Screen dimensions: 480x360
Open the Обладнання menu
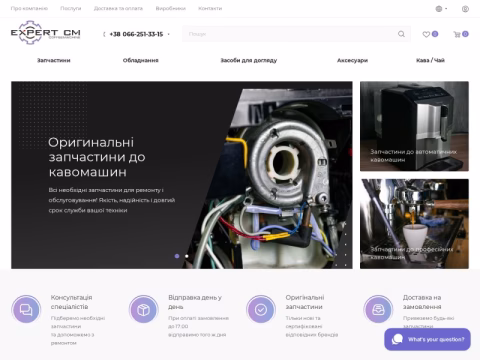(x=141, y=60)
